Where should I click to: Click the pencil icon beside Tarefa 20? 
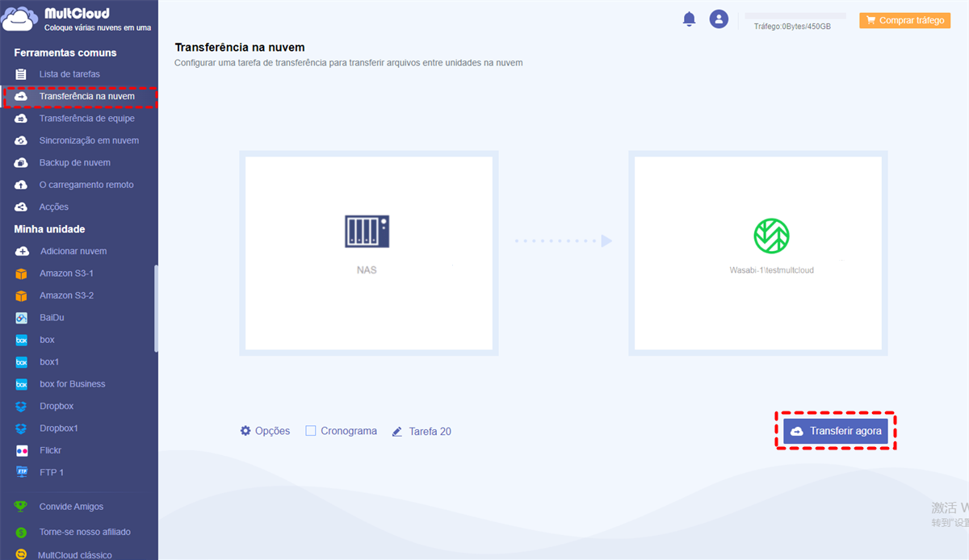(396, 432)
